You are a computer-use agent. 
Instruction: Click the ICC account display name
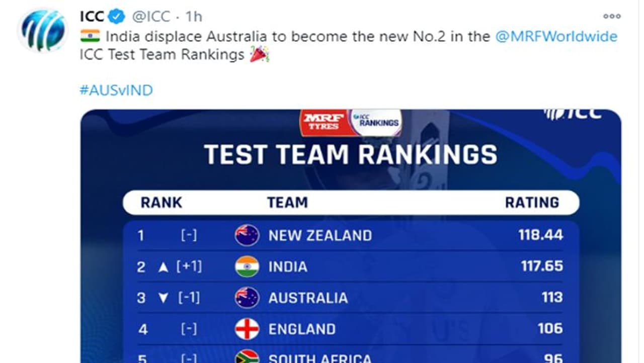pos(92,17)
